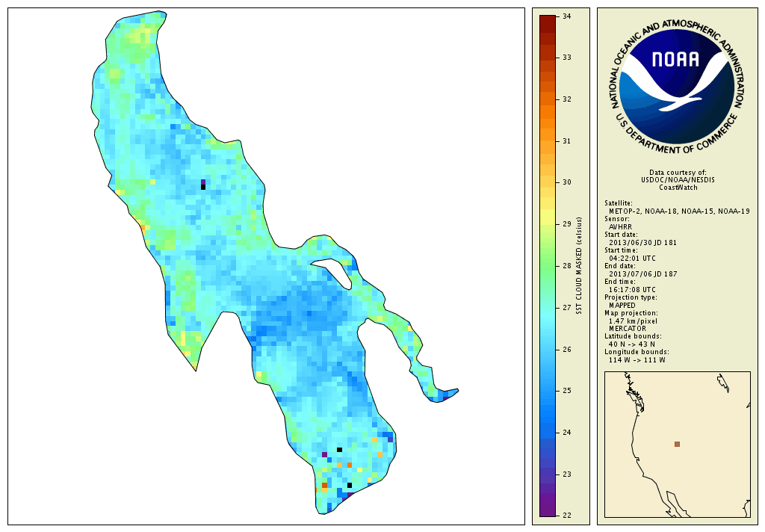Screen dimensions: 765x532
Task: Click the 2013/06/30 JD 181 value
Action: pos(642,243)
